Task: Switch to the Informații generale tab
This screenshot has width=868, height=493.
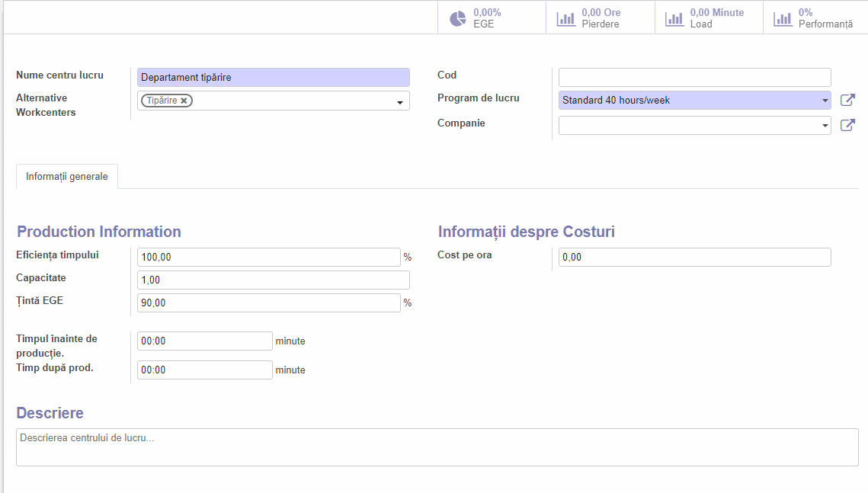Action: (67, 177)
